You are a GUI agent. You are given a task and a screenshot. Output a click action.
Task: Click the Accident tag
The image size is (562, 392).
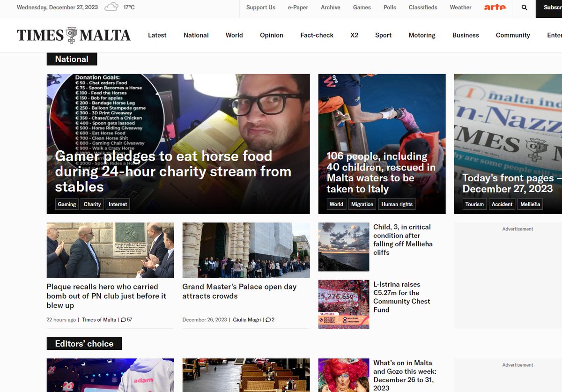(502, 204)
